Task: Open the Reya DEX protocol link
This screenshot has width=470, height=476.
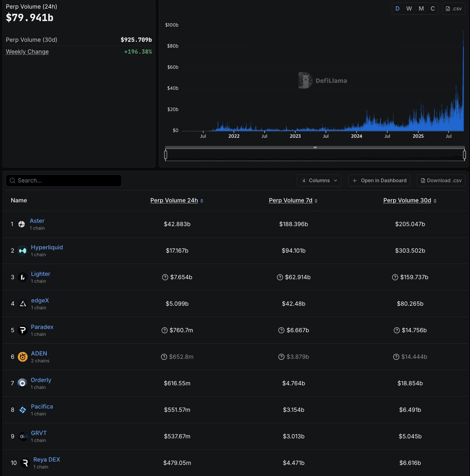Action: (46, 460)
